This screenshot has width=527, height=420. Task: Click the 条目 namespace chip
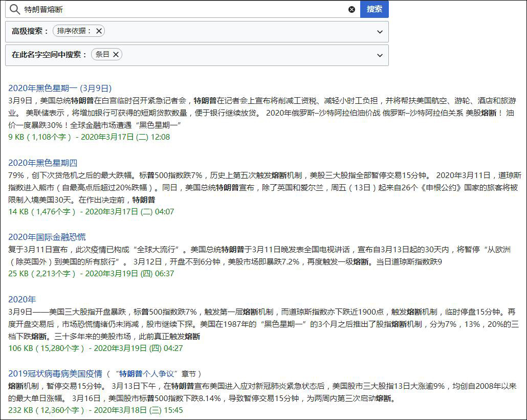102,54
